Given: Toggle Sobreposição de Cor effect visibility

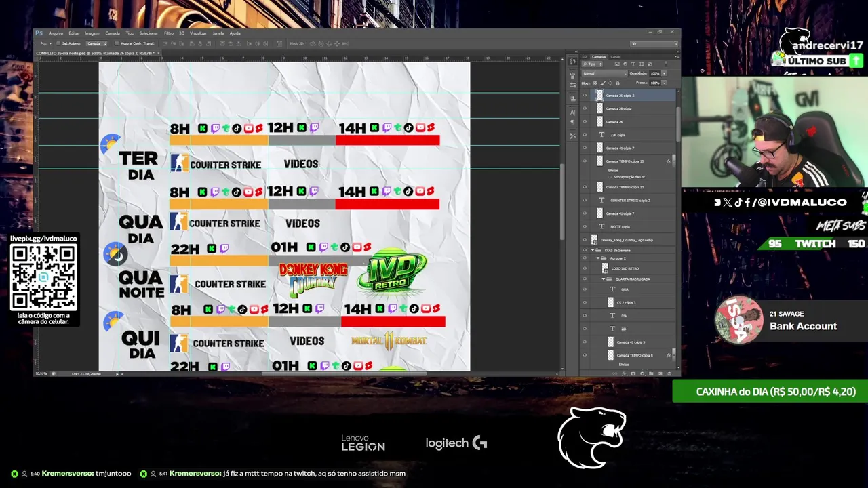Looking at the screenshot, I should coord(609,176).
